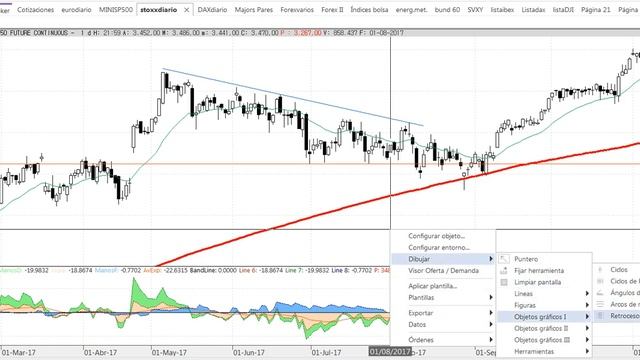
Task: Choose Limpiar pantalla menu text
Action: [x=538, y=282]
